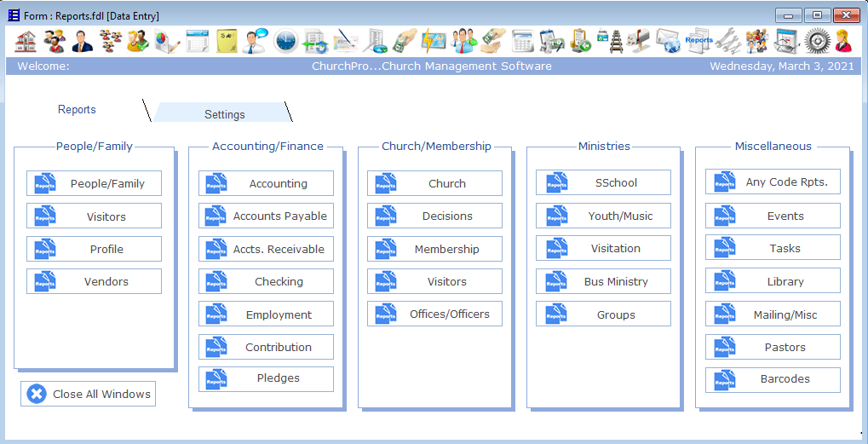Click the calendar with money and pen icon
This screenshot has width=868, height=444.
click(x=551, y=41)
